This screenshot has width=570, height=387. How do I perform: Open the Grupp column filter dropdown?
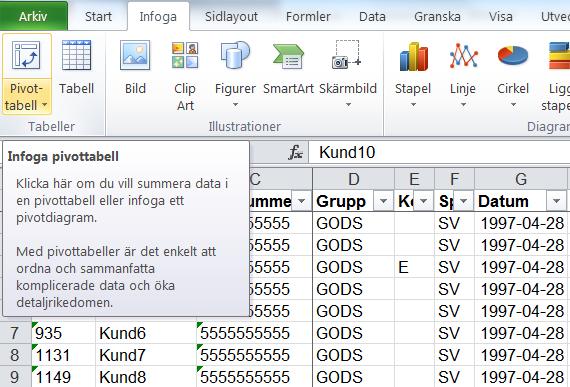pos(383,201)
